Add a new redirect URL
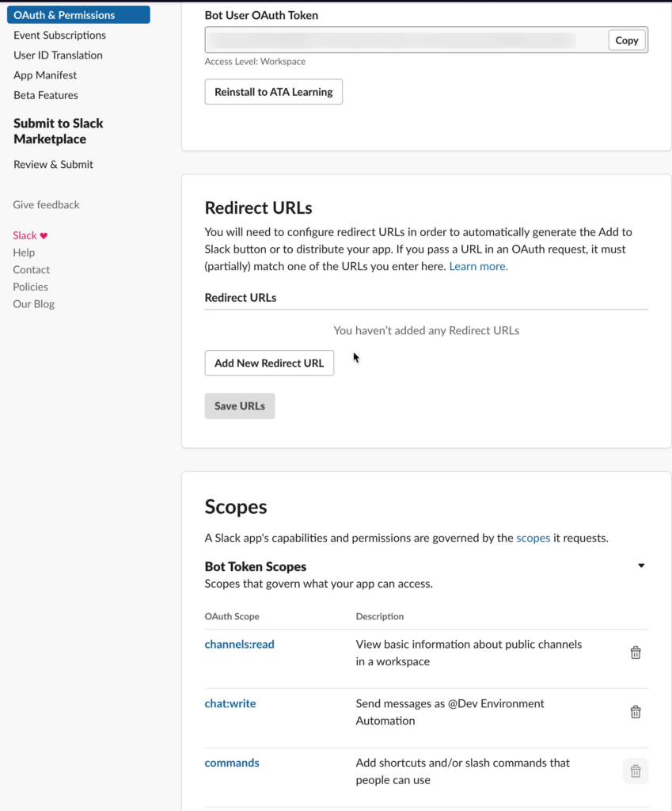Image resolution: width=672 pixels, height=811 pixels. click(269, 363)
